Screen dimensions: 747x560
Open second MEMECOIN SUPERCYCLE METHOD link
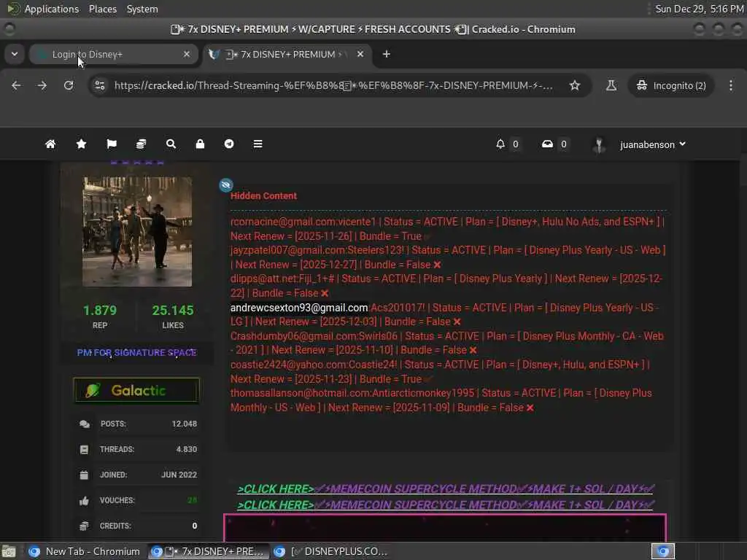coord(446,505)
